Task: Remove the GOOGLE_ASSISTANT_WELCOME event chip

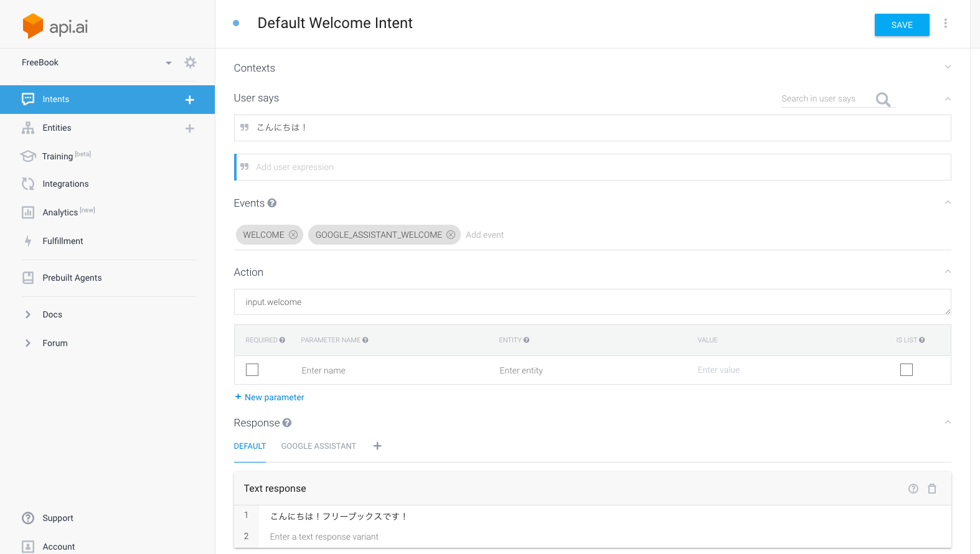Action: (x=451, y=235)
